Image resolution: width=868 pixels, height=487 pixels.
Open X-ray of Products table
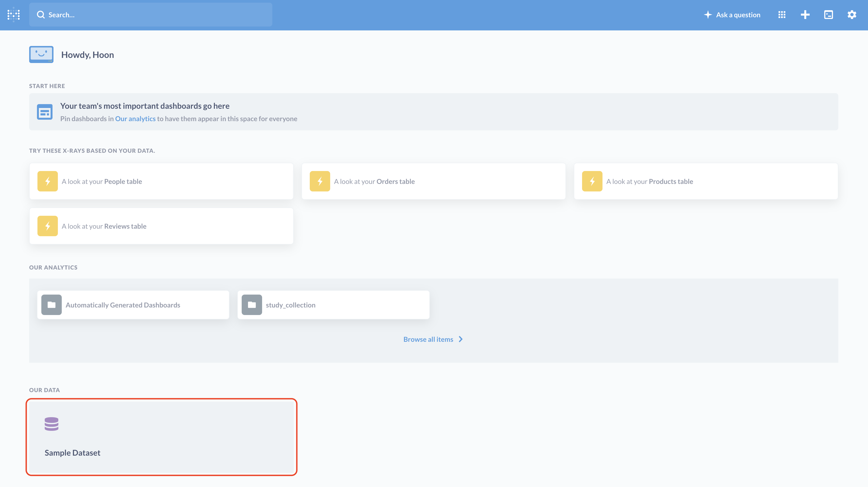706,181
